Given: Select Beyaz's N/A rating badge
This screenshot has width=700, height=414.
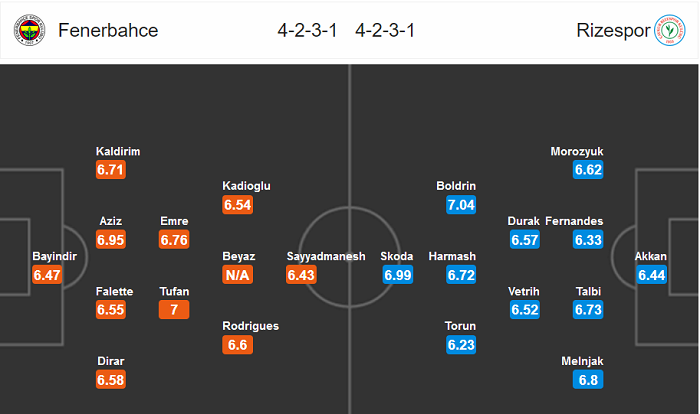Looking at the screenshot, I should (x=239, y=275).
